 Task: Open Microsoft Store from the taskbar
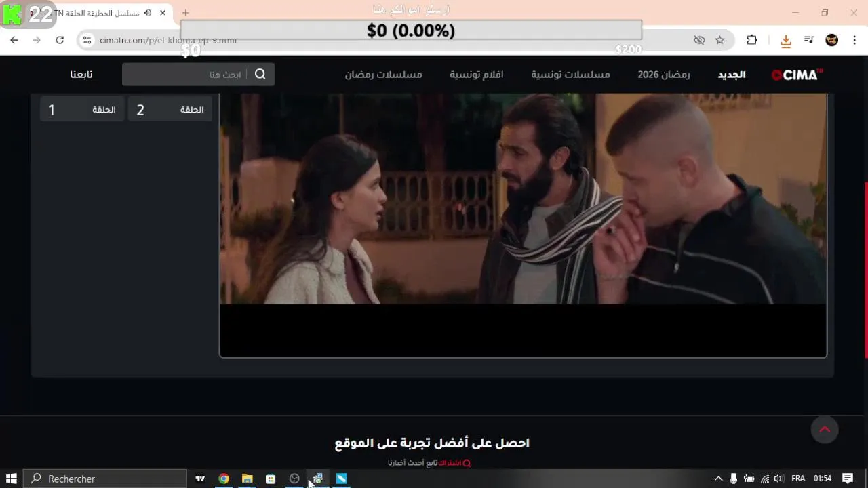click(x=271, y=479)
